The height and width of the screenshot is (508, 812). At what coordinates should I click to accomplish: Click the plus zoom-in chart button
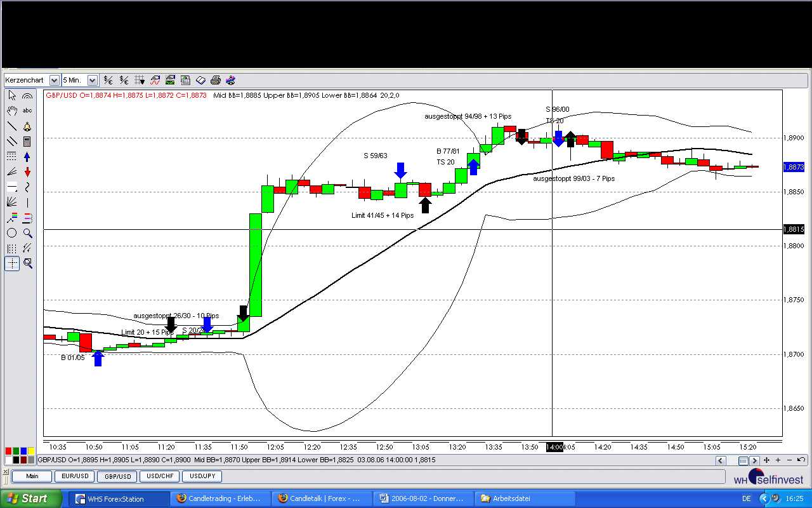[x=778, y=460]
